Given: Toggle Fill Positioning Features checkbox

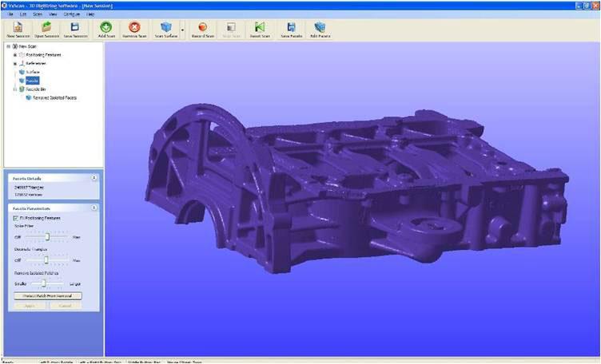Looking at the screenshot, I should 15,217.
